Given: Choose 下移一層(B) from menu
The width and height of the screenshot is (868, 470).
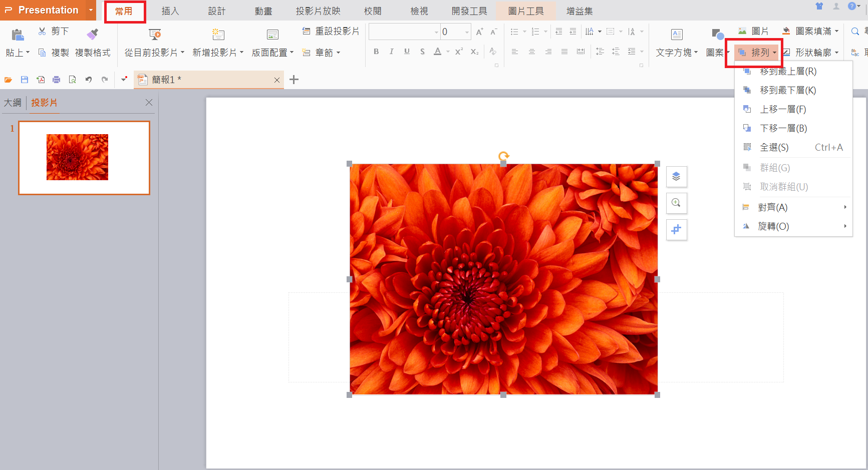Looking at the screenshot, I should pos(794,128).
